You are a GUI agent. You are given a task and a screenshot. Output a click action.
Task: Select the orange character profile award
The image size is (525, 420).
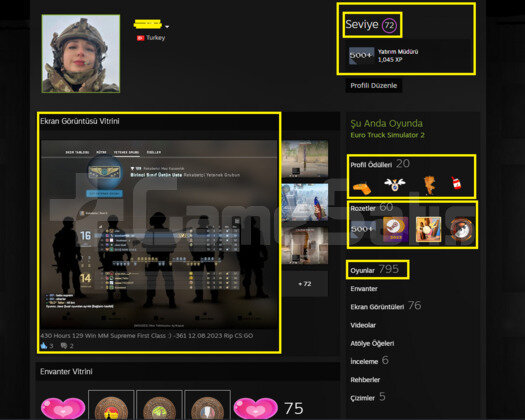tap(430, 185)
